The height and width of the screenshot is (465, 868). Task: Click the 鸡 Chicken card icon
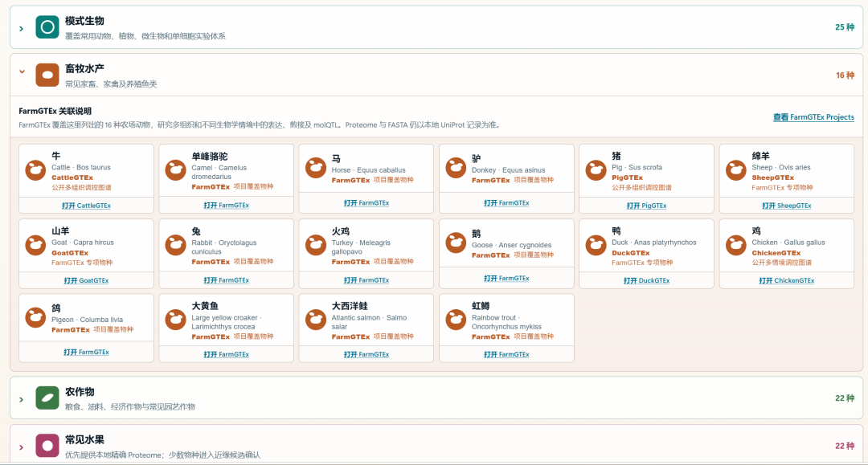735,246
